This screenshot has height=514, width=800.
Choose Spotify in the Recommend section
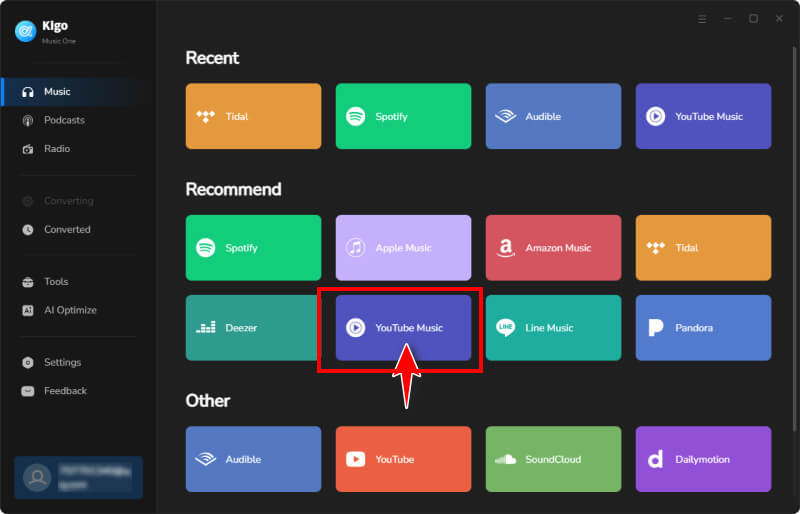point(254,248)
